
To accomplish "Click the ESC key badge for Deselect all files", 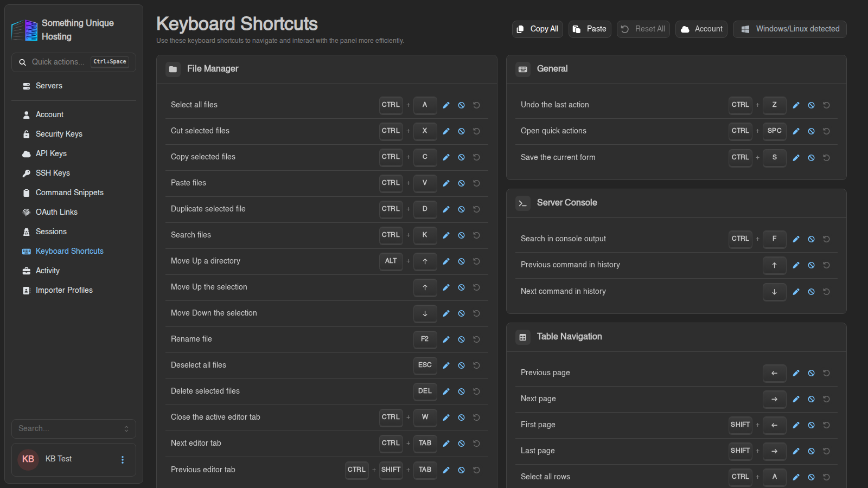I will pos(425,365).
